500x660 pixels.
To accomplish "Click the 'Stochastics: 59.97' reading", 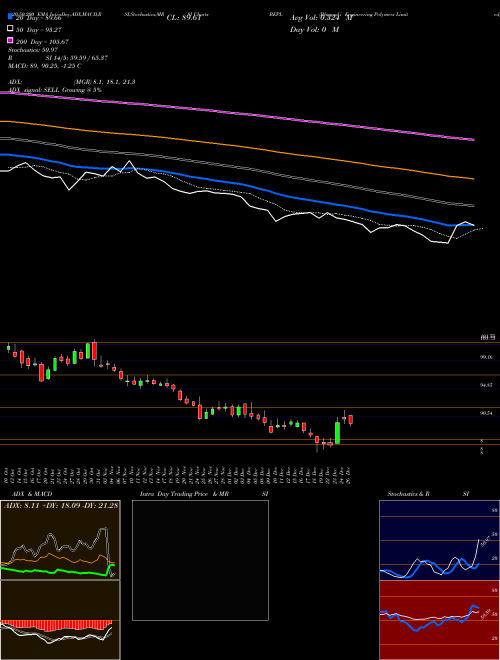I will 32,50.
